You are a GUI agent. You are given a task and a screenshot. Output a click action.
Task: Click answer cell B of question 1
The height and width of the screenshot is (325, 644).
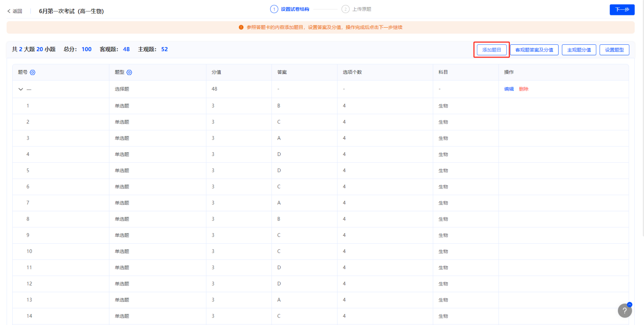(x=279, y=106)
